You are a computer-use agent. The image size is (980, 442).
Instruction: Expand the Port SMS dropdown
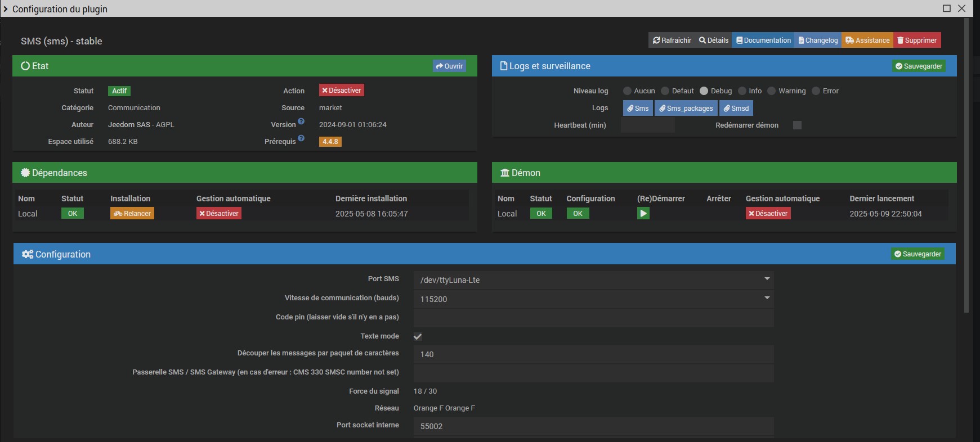coord(593,280)
